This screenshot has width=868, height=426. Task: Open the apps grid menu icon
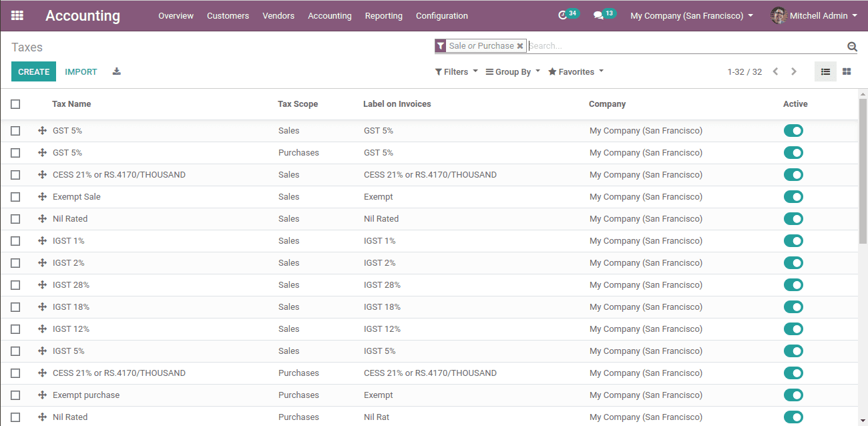point(17,15)
